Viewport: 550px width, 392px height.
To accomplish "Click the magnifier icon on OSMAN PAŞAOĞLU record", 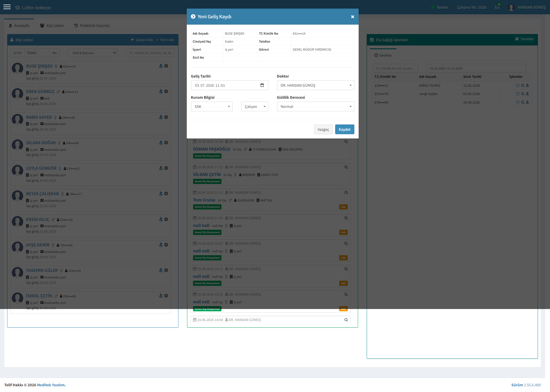I will click(x=346, y=142).
